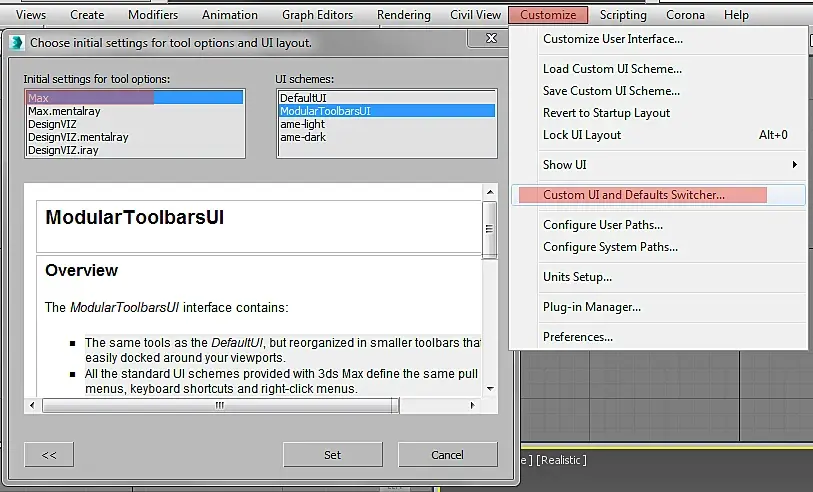Choose Revert to Startup Layout
The image size is (813, 492).
click(x=658, y=113)
